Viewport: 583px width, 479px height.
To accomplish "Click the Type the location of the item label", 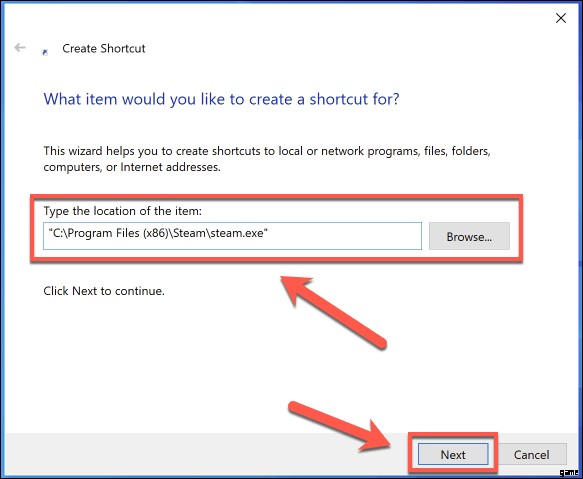I will 122,211.
